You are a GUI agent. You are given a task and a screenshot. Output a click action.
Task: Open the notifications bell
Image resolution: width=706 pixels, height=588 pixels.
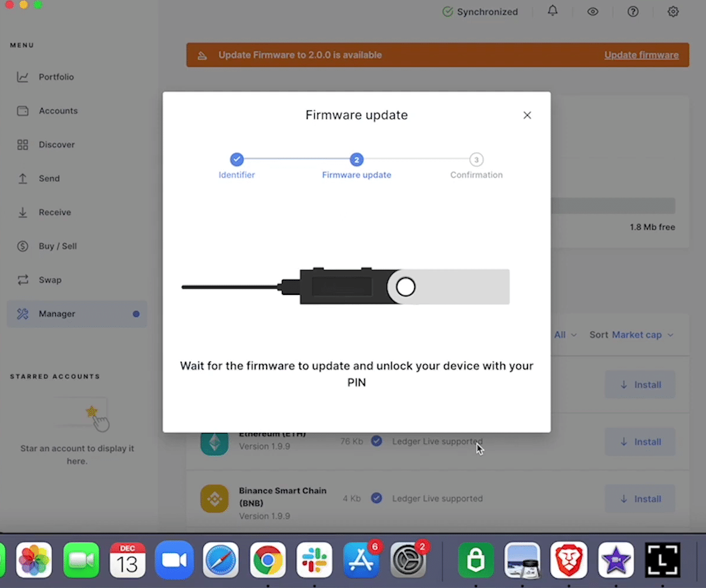[x=553, y=11]
